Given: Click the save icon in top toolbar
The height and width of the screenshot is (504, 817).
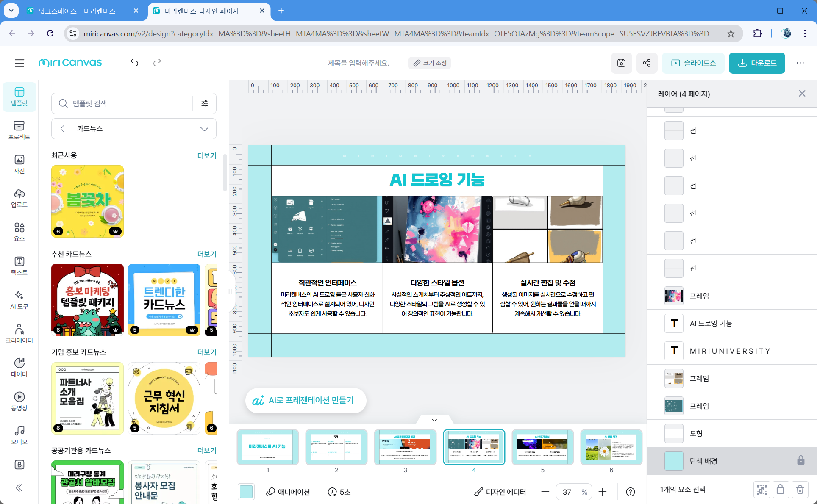Looking at the screenshot, I should tap(621, 63).
